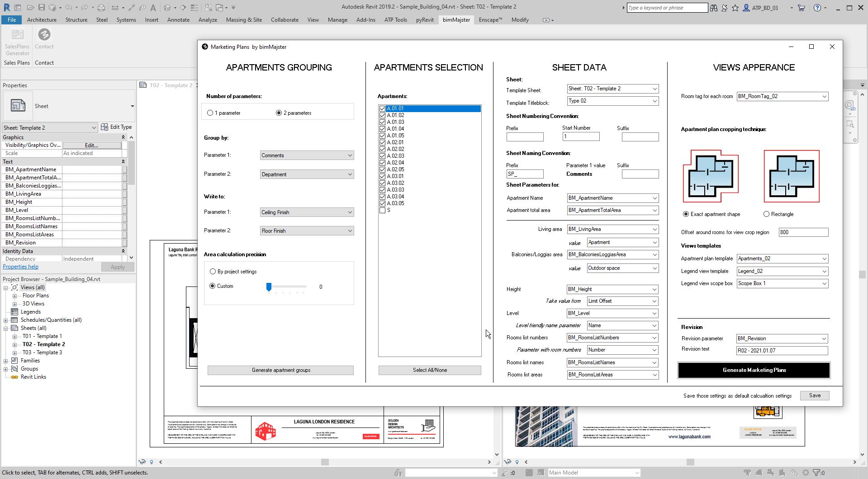This screenshot has width=868, height=479.
Task: Check the S apartment checkbox
Action: pyautogui.click(x=383, y=210)
